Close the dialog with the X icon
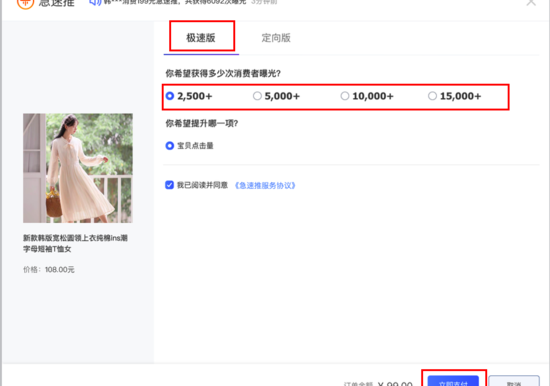550x386 pixels. tap(531, 2)
